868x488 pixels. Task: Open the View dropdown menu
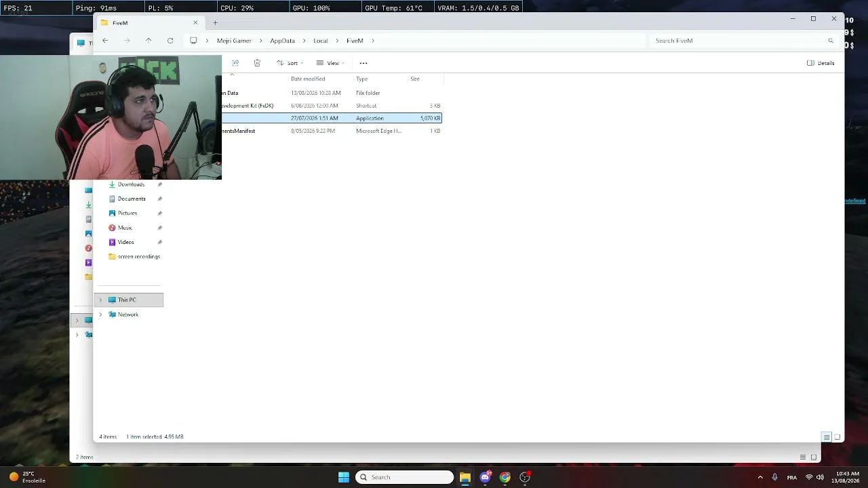(330, 63)
